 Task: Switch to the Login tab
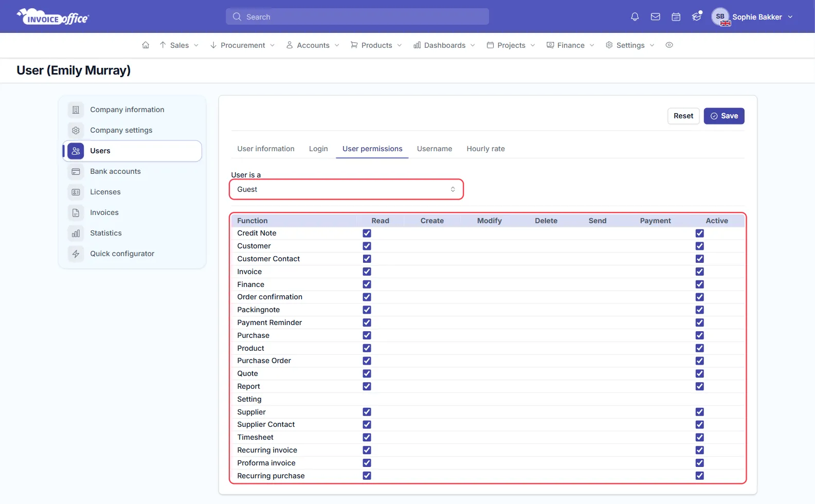(318, 149)
